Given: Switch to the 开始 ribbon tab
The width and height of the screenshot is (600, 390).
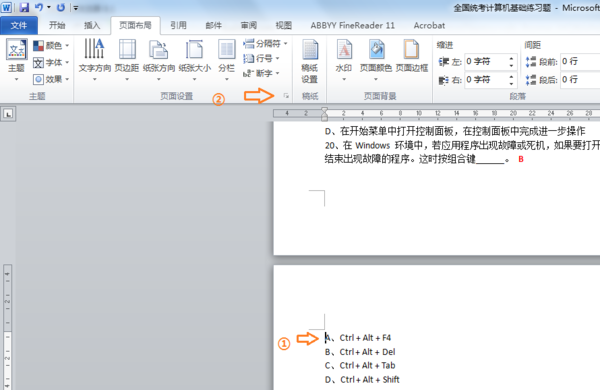Looking at the screenshot, I should (x=57, y=26).
